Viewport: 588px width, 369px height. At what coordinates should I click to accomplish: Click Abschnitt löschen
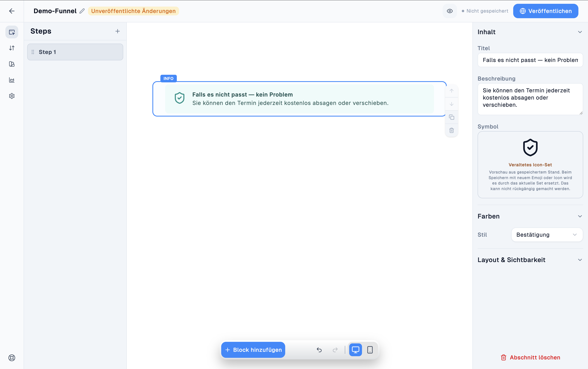click(x=530, y=357)
